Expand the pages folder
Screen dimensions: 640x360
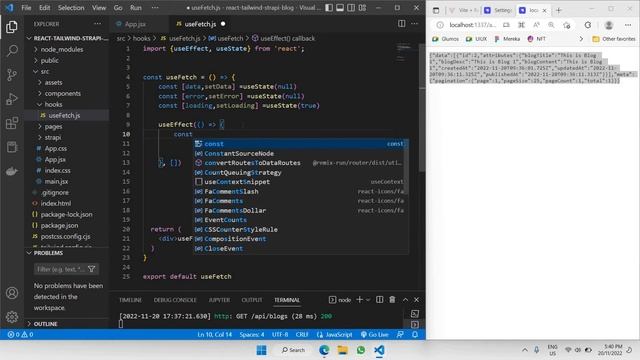coord(53,127)
